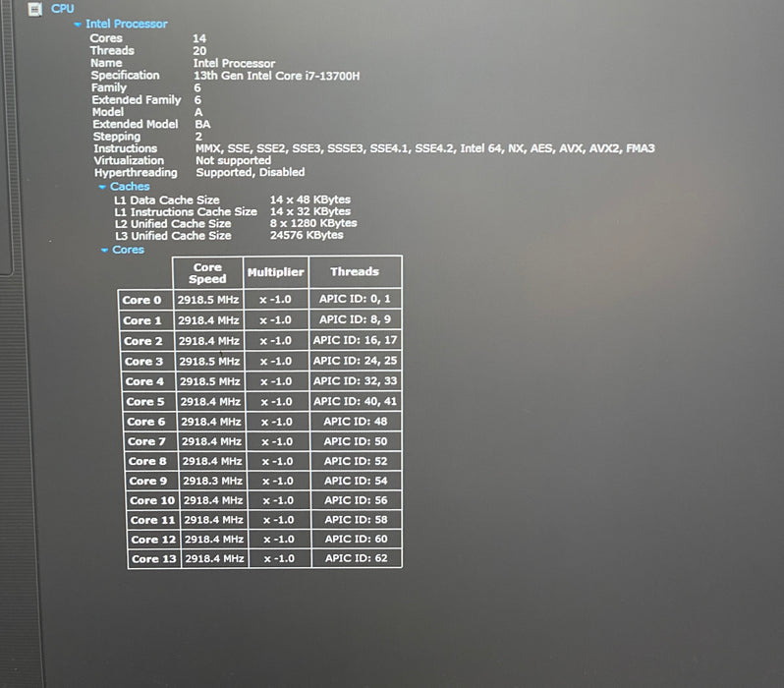Viewport: 784px width, 688px height.
Task: Click APIC ID: 0, 1 cell
Action: 355,299
